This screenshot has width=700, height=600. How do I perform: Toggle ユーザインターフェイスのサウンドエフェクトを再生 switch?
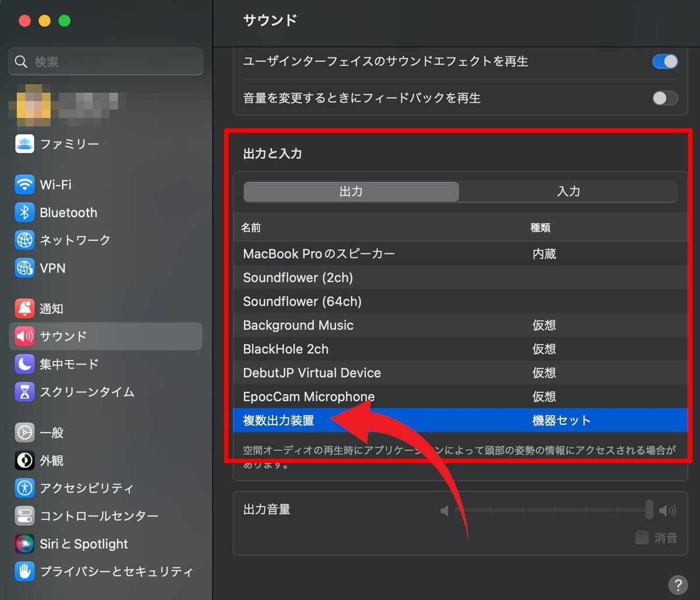coord(665,61)
